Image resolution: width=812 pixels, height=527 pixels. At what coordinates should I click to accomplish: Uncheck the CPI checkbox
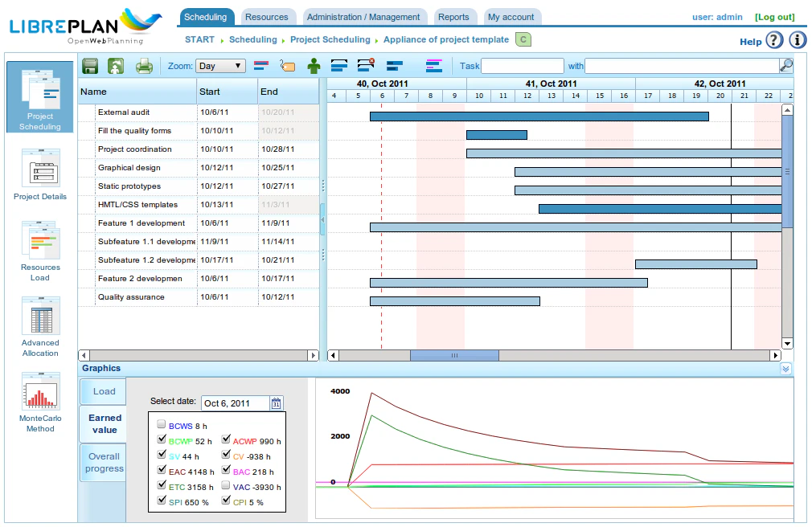[x=226, y=500]
